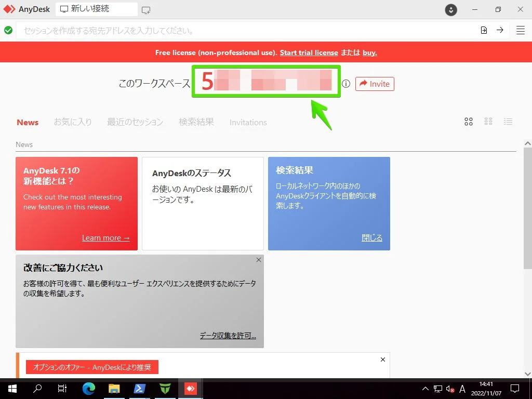The image size is (532, 399).
Task: Switch to 検索結果 tab
Action: (x=196, y=122)
